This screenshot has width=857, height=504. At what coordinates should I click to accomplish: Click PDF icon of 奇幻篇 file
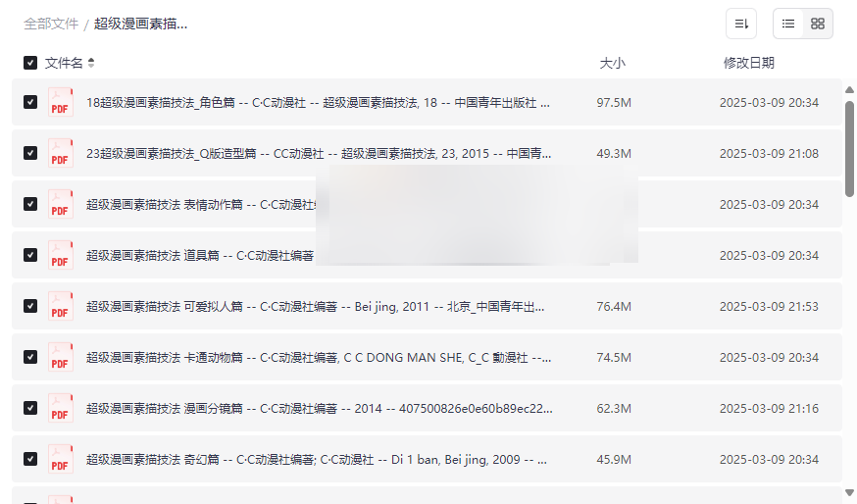click(x=60, y=459)
